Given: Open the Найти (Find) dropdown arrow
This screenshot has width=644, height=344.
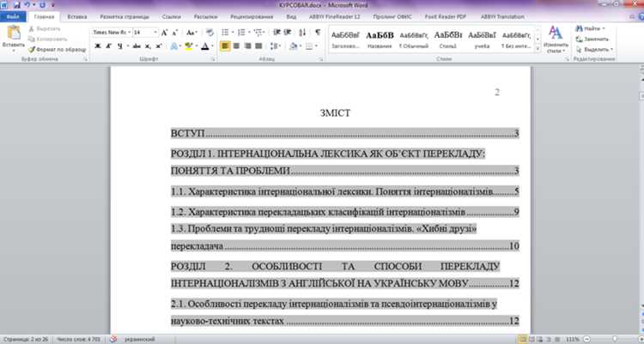Looking at the screenshot, I should [604, 28].
